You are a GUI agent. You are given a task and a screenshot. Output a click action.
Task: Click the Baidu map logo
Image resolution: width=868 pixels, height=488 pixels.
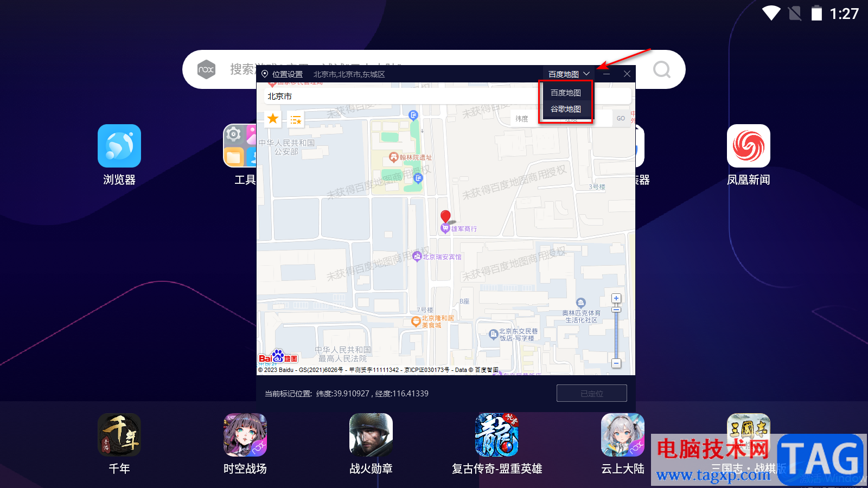[x=278, y=357]
